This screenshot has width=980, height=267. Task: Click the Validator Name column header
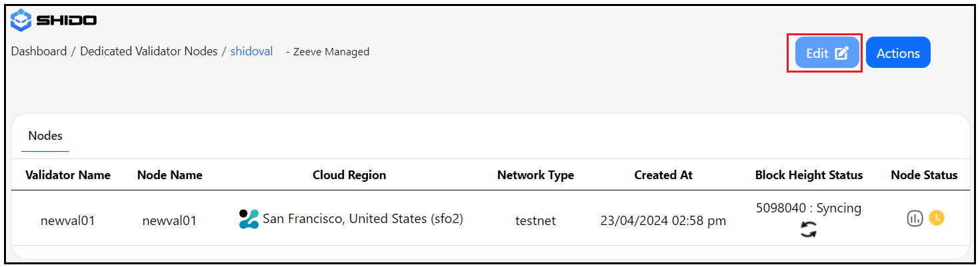click(68, 175)
